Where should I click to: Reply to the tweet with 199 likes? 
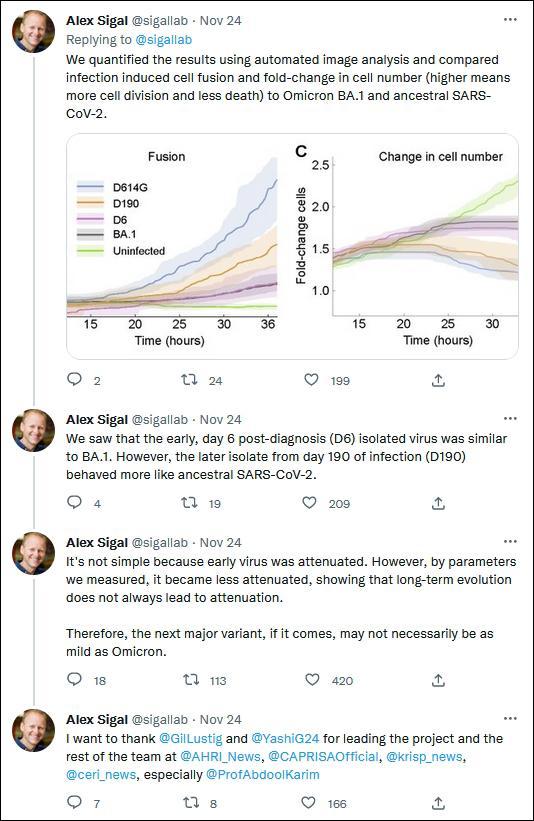pyautogui.click(x=74, y=379)
